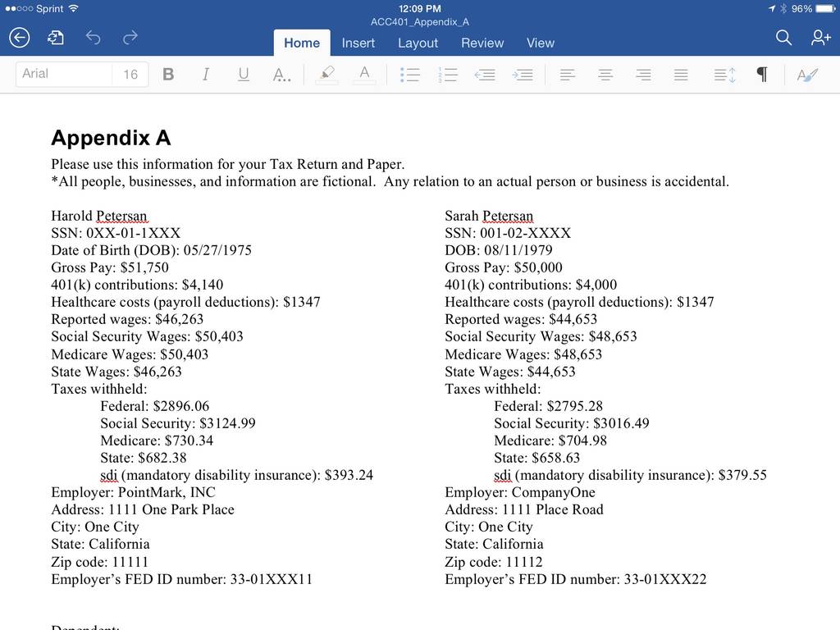Screen dimensions: 840x630
Task: Open the share with people icon
Action: (x=820, y=38)
